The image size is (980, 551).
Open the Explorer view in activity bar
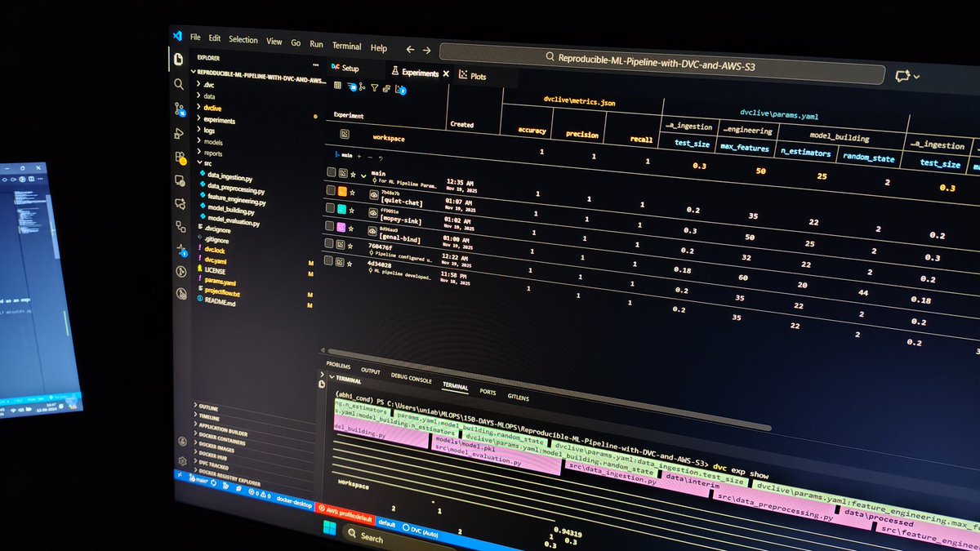(177, 59)
